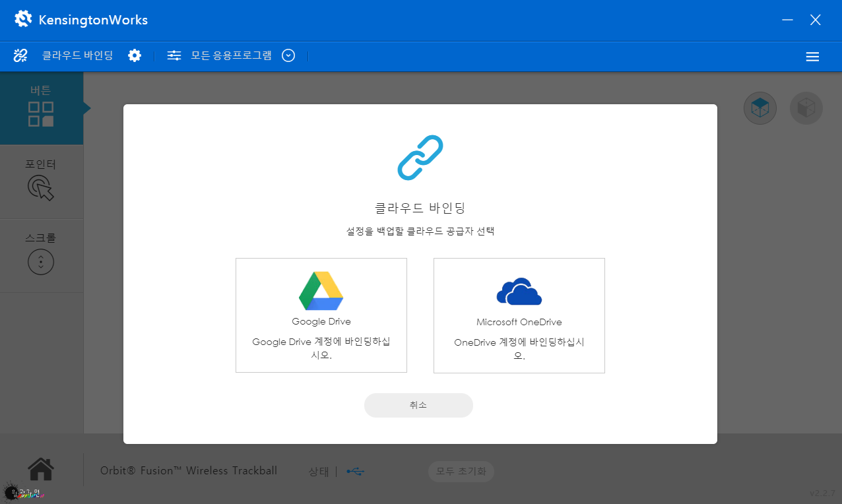Choose OneDrive 계정에 바인딩하십시오 card

(519, 315)
